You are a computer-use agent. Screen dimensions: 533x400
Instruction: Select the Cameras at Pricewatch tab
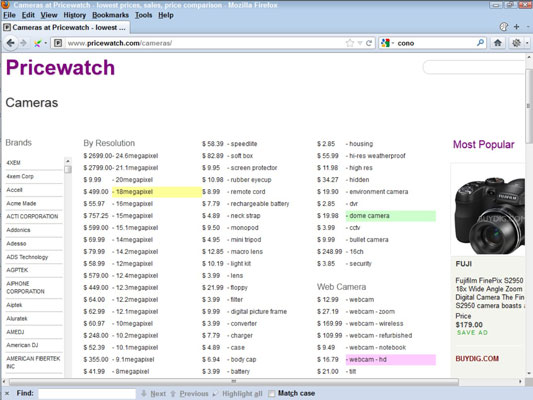(x=66, y=28)
